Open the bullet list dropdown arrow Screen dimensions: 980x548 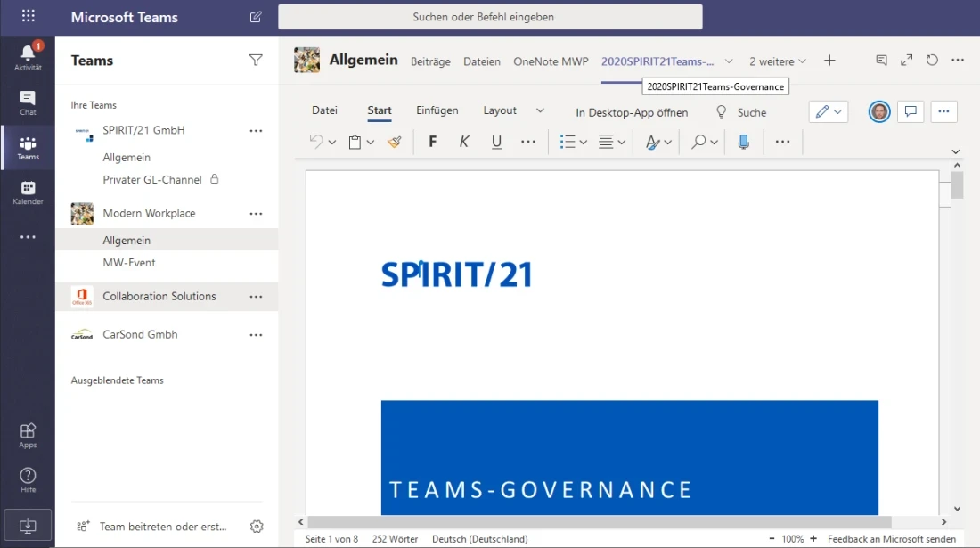coord(584,143)
